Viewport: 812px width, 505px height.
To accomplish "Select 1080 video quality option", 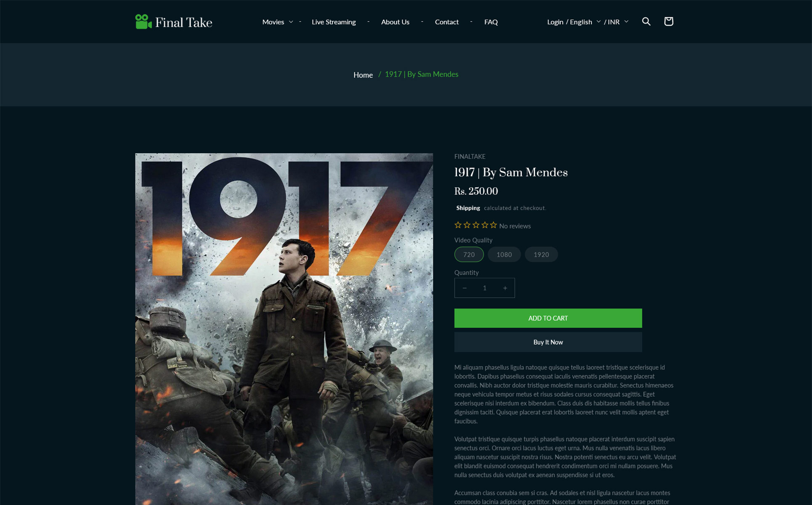I will (x=504, y=255).
